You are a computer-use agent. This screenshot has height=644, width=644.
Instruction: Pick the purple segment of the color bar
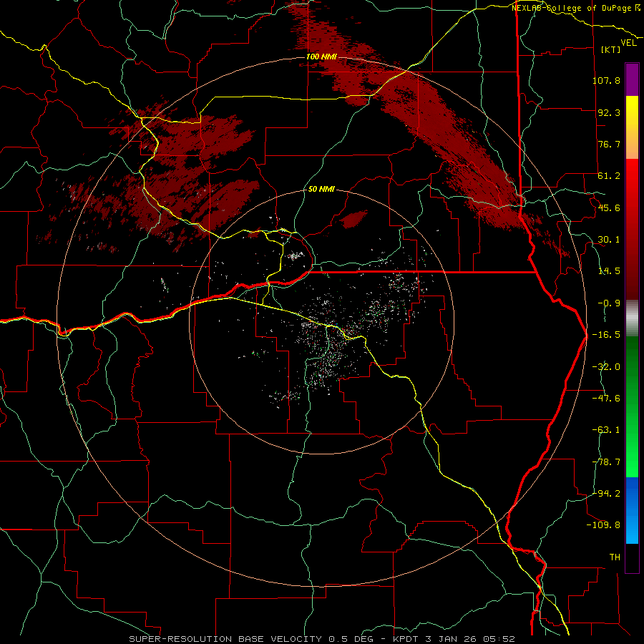[x=632, y=79]
